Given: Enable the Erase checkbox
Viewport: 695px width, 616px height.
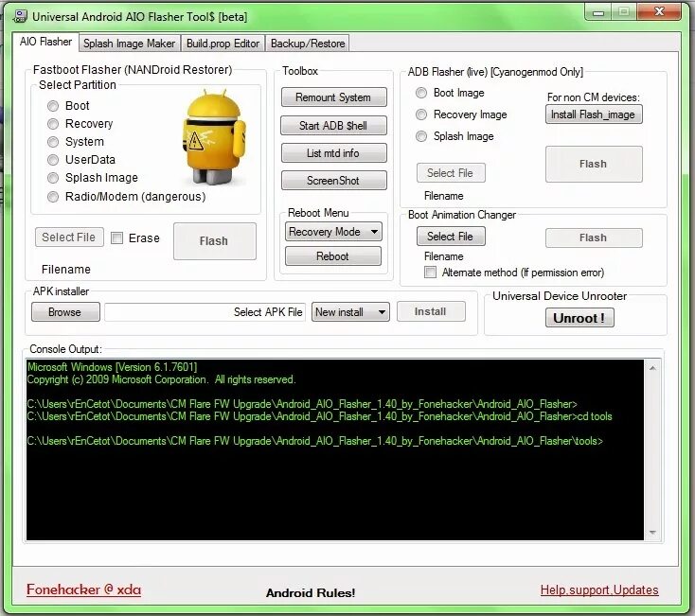Looking at the screenshot, I should pos(117,238).
